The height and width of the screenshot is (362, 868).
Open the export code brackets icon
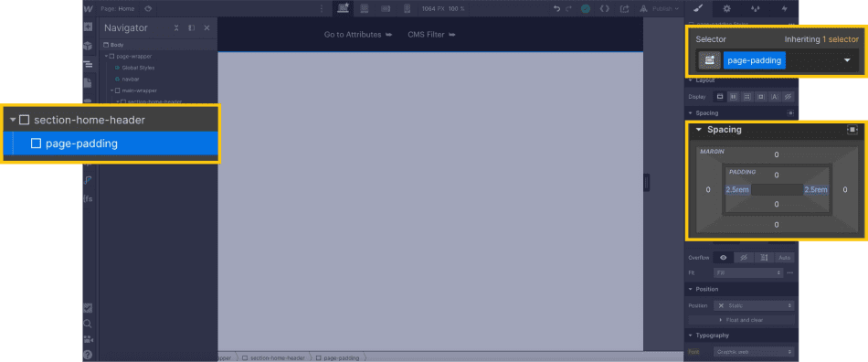tap(605, 9)
